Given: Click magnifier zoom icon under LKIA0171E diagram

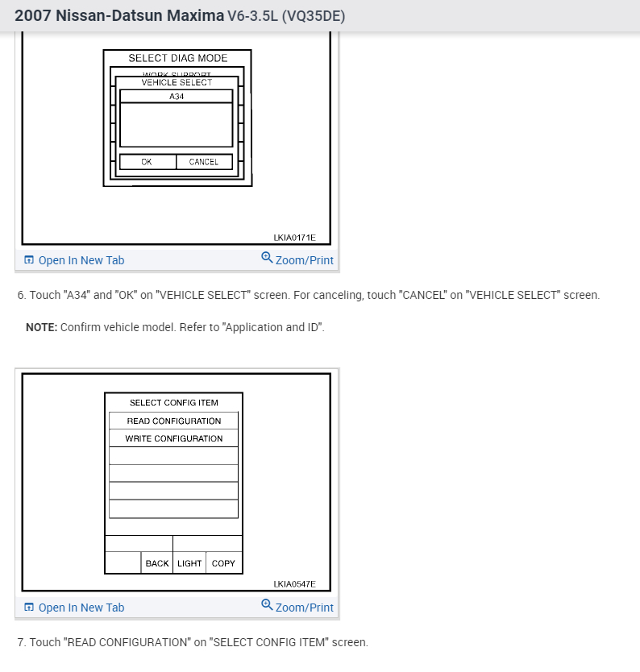Looking at the screenshot, I should pyautogui.click(x=267, y=258).
